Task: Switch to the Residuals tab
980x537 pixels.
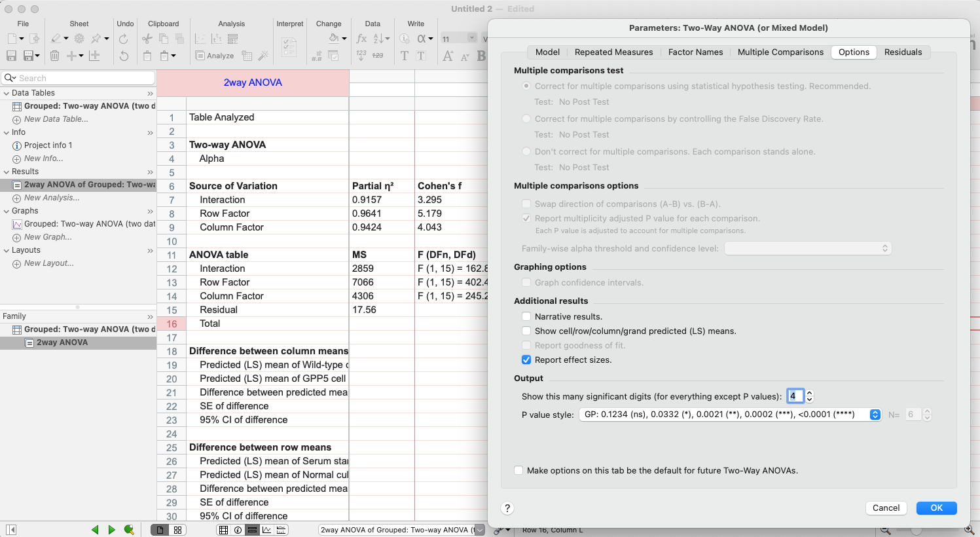Action: pyautogui.click(x=903, y=52)
